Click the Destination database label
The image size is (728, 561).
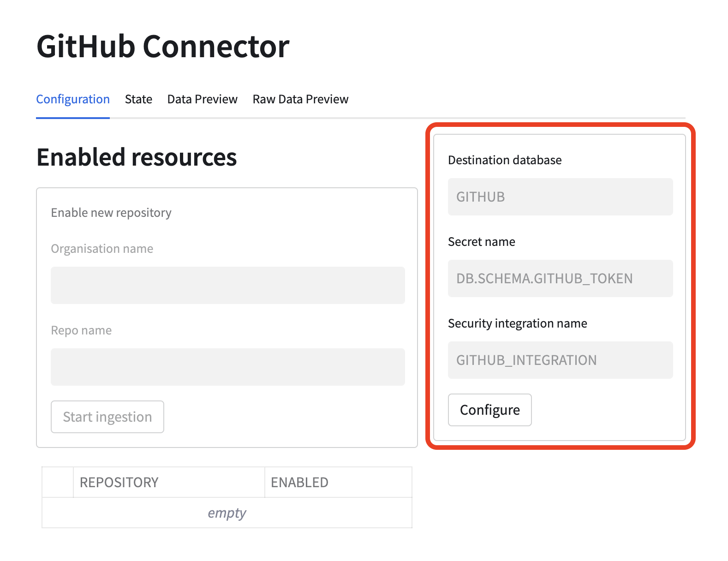(505, 160)
